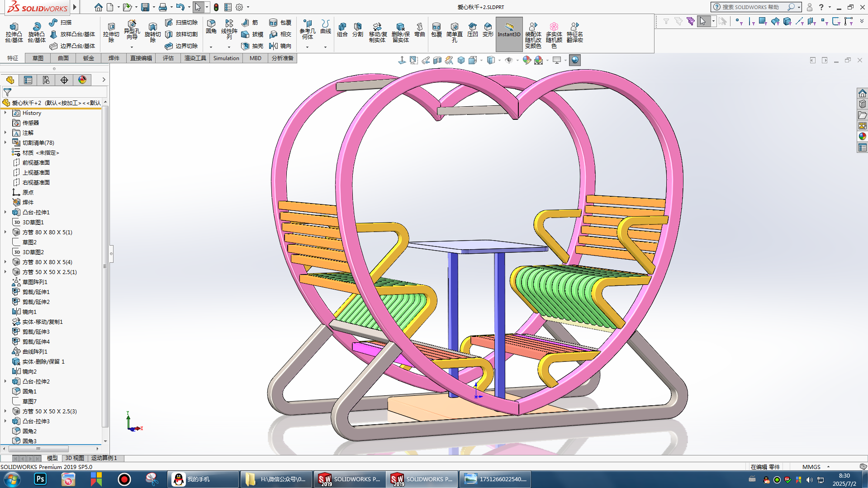Select the 拉伸凸台/基体 extrude boss tool
868x488 pixels.
click(14, 33)
